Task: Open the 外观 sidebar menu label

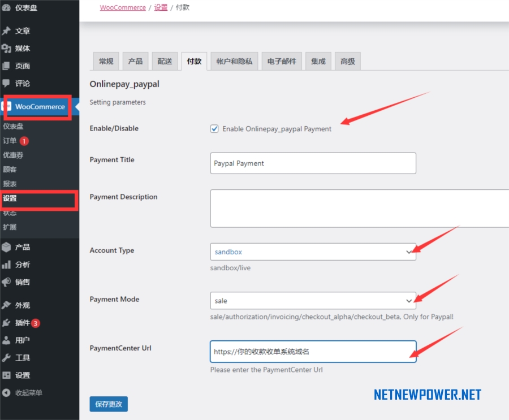Action: [x=23, y=305]
